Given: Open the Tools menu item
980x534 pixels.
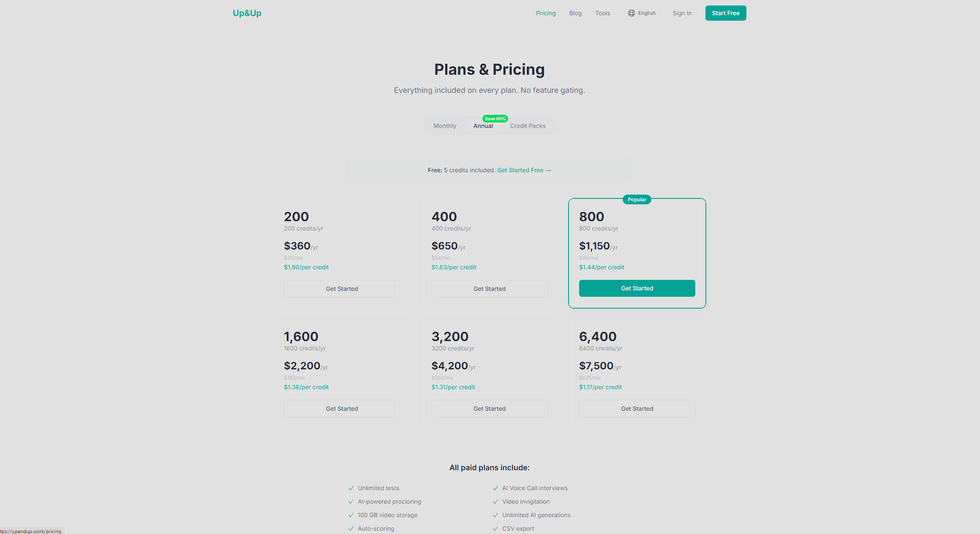Looking at the screenshot, I should 603,13.
